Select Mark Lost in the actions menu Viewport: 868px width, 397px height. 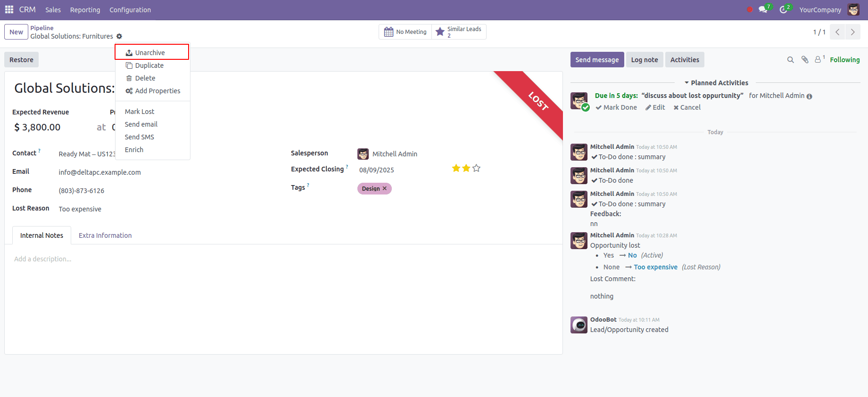152,112
